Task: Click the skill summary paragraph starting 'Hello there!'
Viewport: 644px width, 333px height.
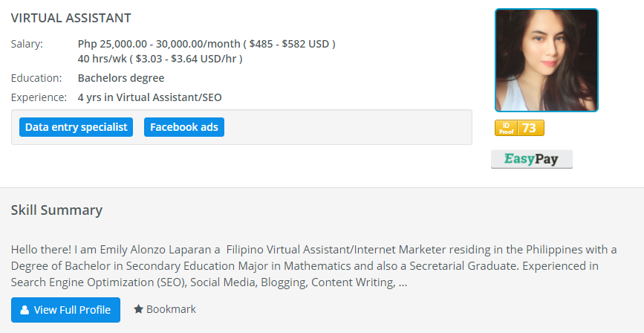Action: (313, 266)
